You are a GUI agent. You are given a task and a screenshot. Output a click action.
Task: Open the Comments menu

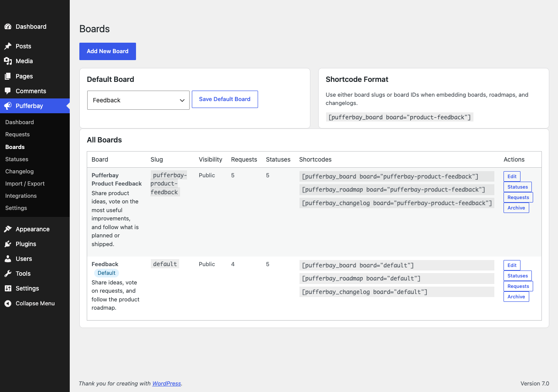click(x=35, y=91)
